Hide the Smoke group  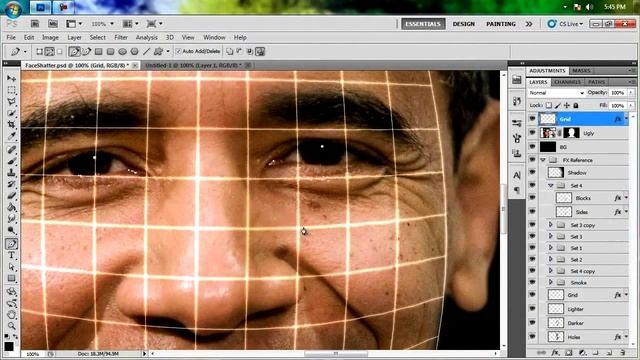coord(532,282)
